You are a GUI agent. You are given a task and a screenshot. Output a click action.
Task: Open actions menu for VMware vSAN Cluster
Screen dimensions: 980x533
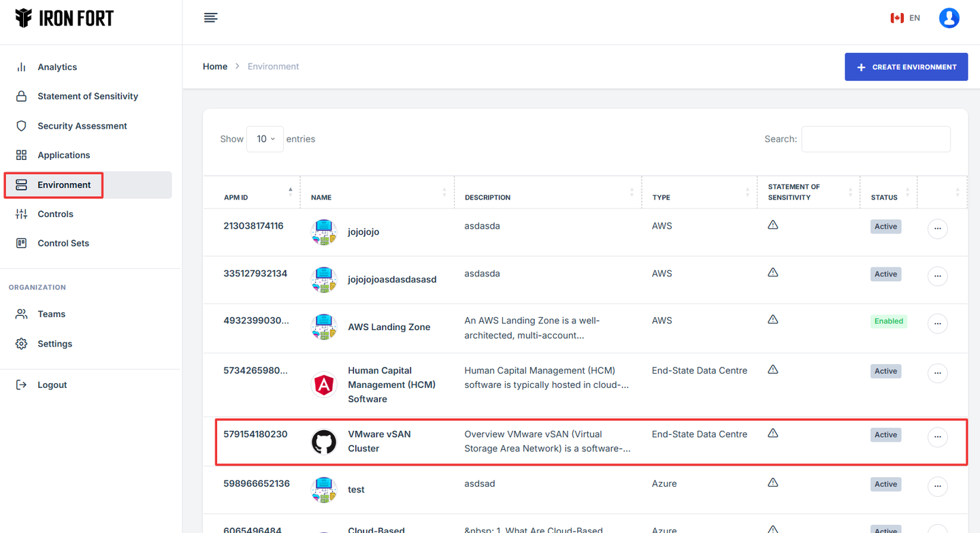click(937, 437)
